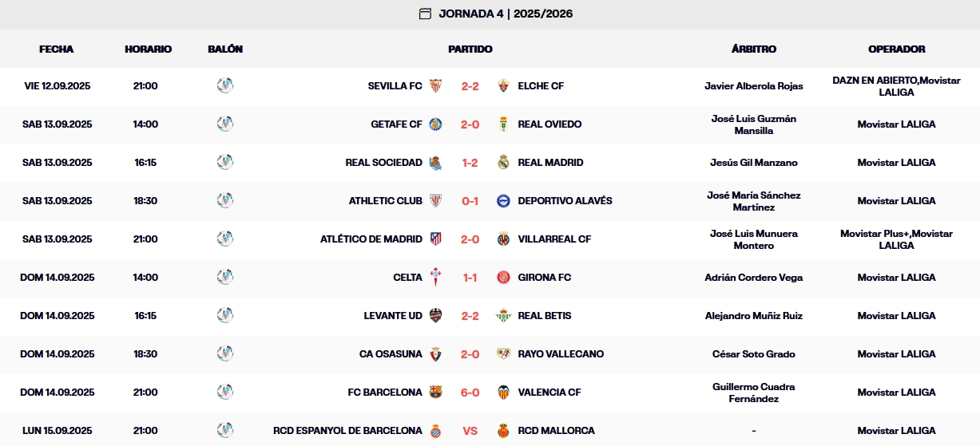Click the Rayo Vallecano team name
This screenshot has width=980, height=446.
561,354
